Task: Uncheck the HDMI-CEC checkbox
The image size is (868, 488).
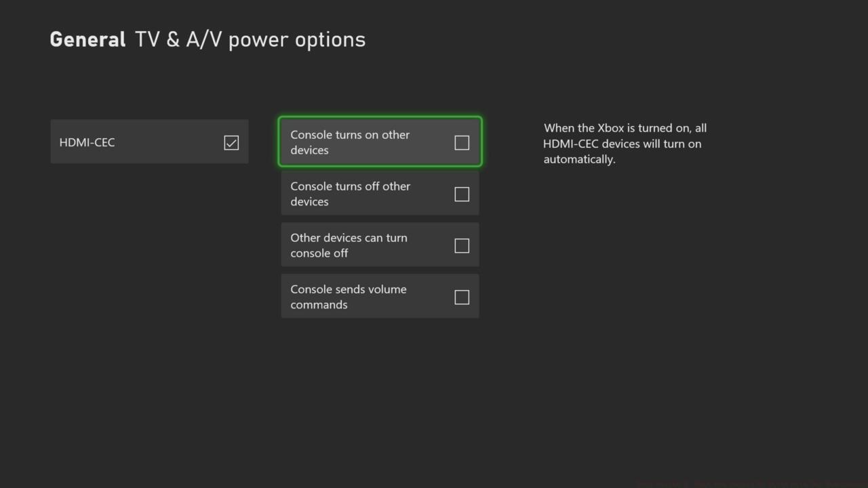Action: pyautogui.click(x=231, y=142)
